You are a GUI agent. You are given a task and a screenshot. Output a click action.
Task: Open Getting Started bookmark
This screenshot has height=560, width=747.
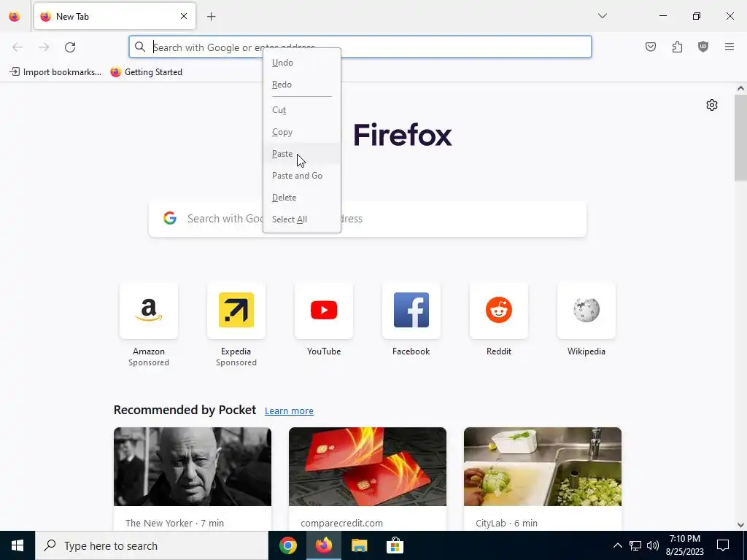pyautogui.click(x=146, y=72)
